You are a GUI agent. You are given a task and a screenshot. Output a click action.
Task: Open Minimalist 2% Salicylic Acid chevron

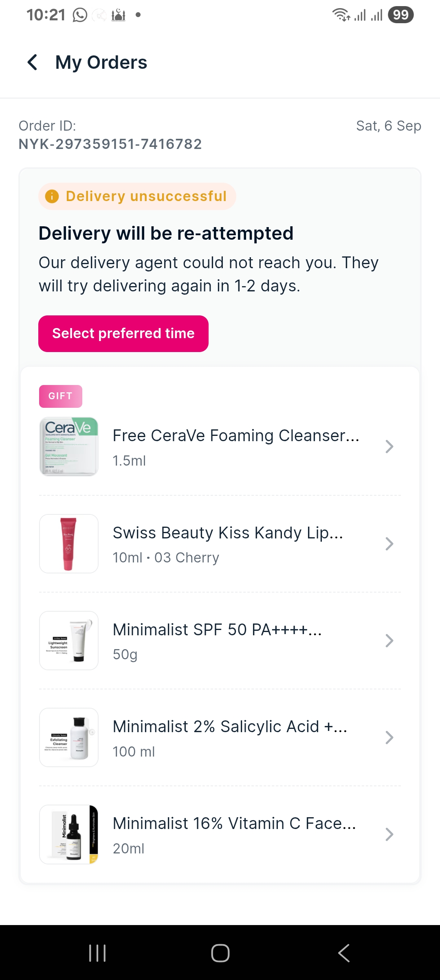pos(389,737)
